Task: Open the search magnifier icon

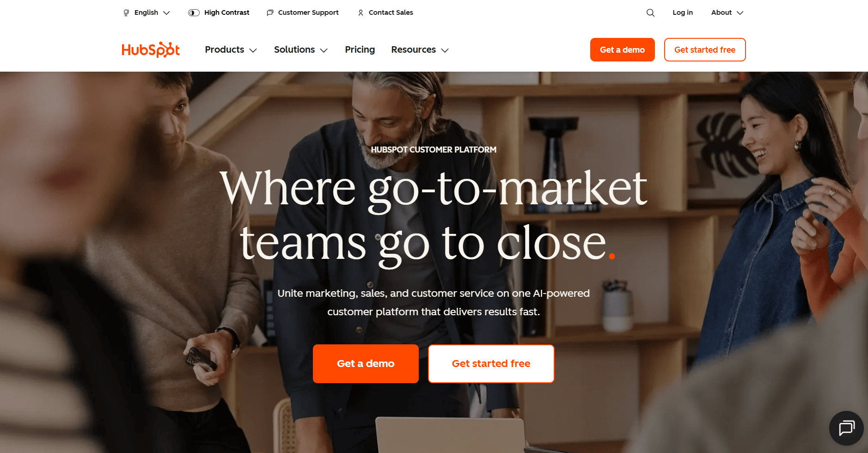Action: coord(650,12)
